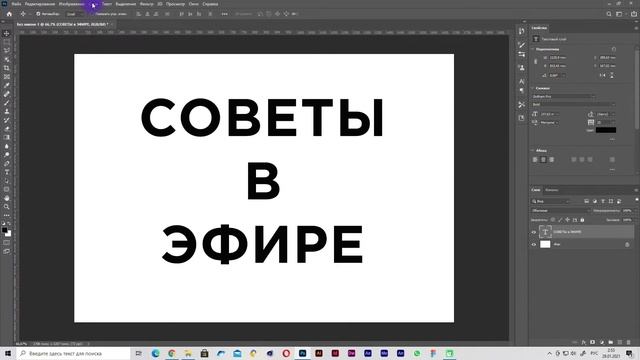Image resolution: width=640 pixels, height=360 pixels.
Task: Click the black text color swatch
Action: (606, 130)
